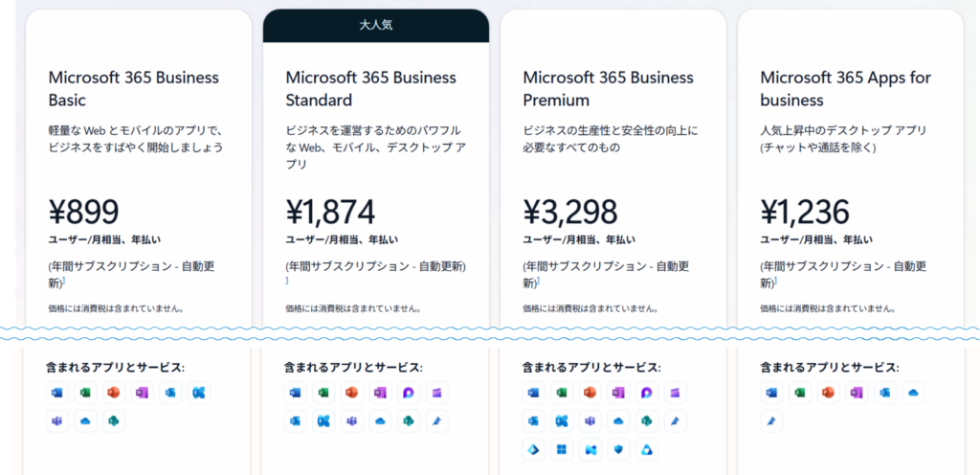
Task: Click the Windows icon in Business Premium card
Action: [x=562, y=450]
